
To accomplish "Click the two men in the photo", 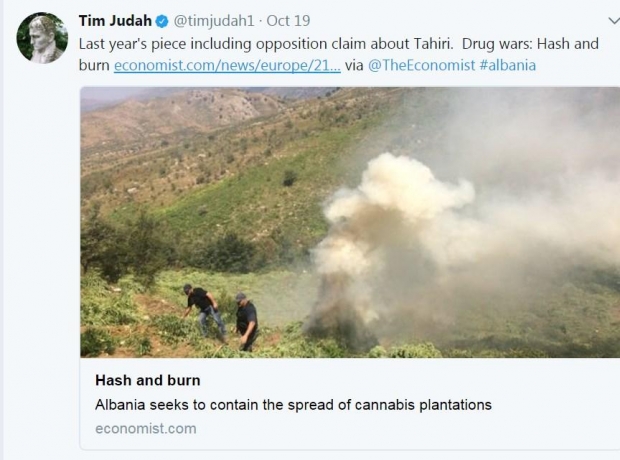I will 221,316.
